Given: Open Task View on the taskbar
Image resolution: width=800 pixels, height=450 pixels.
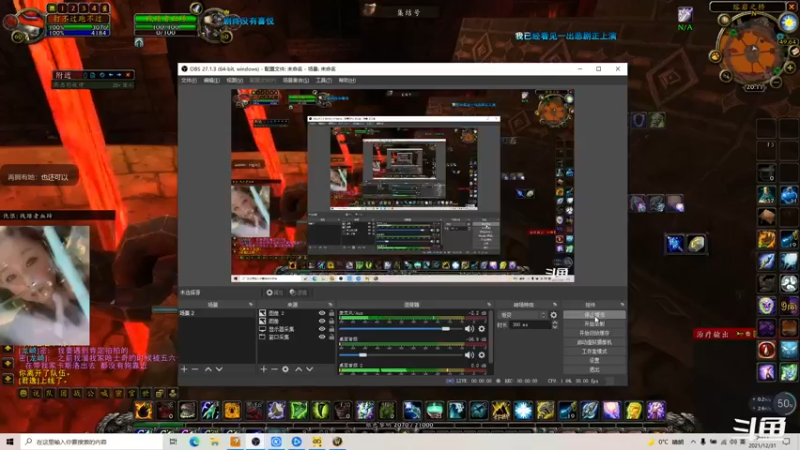Looking at the screenshot, I should pos(173,442).
